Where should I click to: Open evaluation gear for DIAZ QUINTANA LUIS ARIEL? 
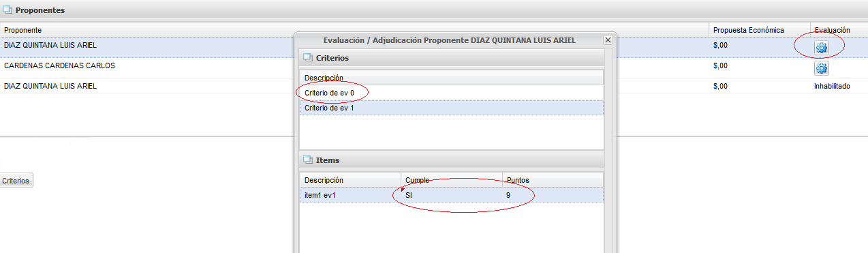[821, 48]
